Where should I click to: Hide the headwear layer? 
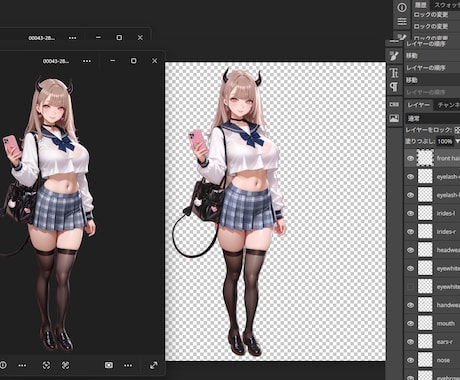click(x=411, y=250)
